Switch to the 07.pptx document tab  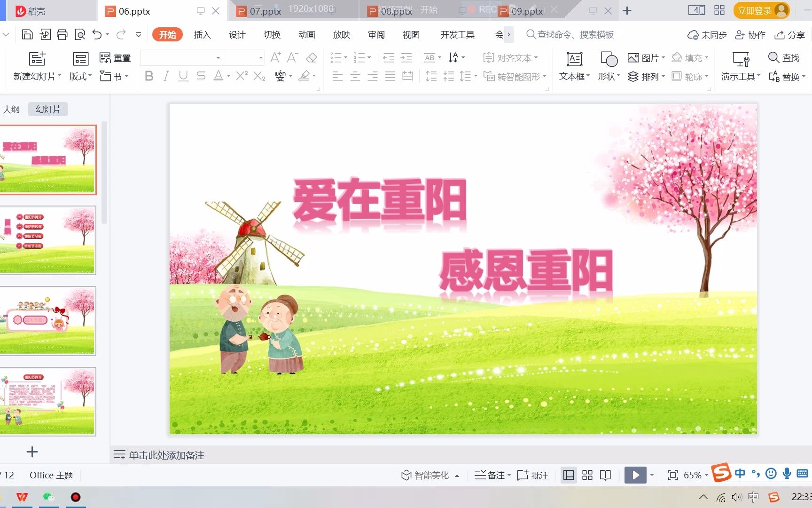[x=265, y=11]
